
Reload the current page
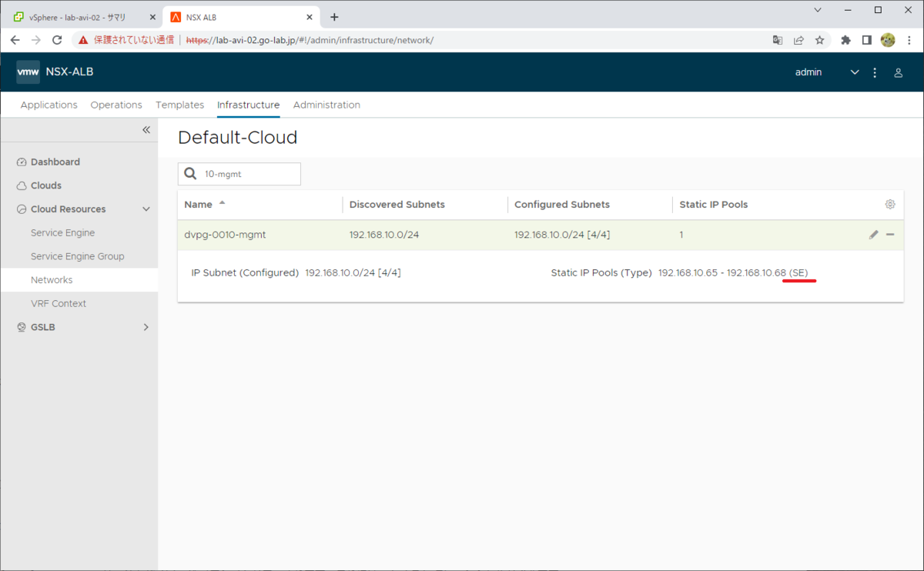(57, 40)
